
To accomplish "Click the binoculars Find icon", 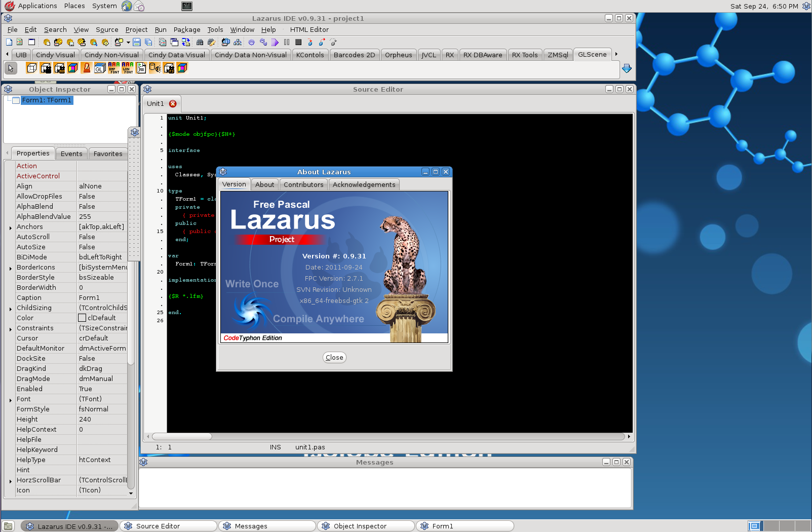I will pos(200,42).
